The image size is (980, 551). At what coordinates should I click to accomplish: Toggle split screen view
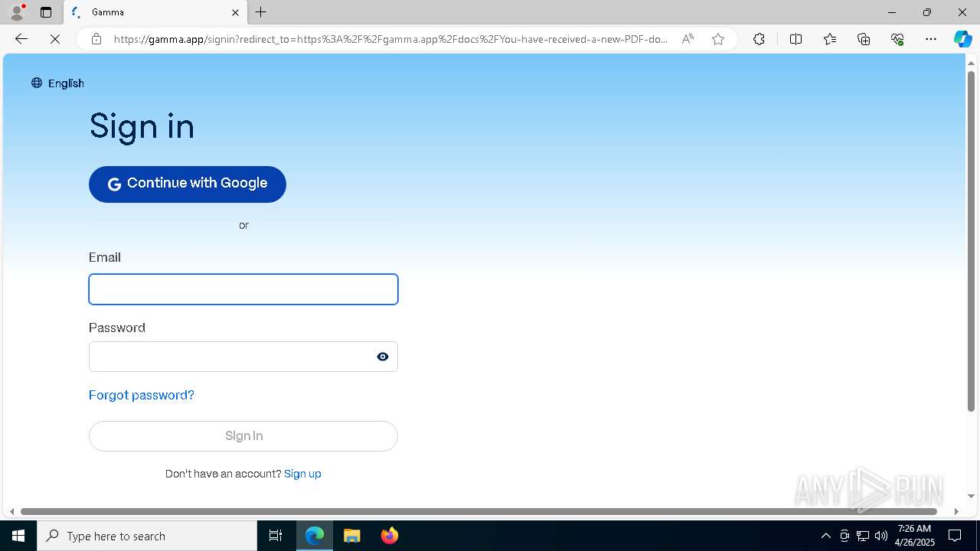point(795,39)
